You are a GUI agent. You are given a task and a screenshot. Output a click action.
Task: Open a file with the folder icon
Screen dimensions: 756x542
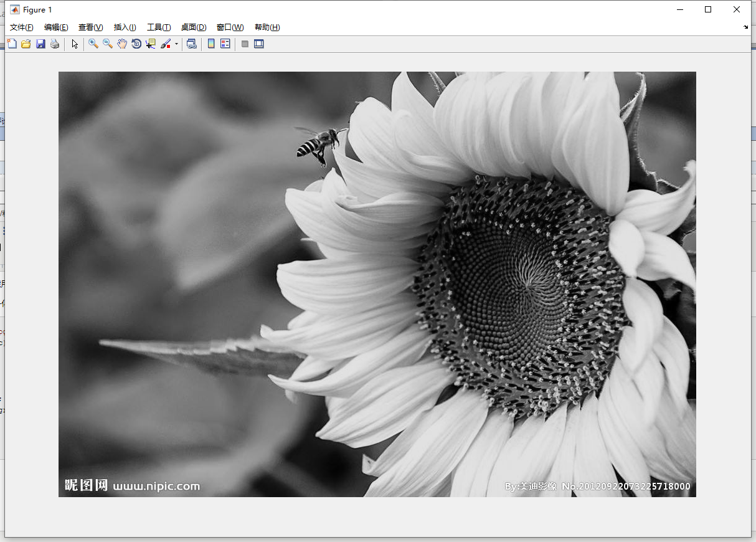26,44
